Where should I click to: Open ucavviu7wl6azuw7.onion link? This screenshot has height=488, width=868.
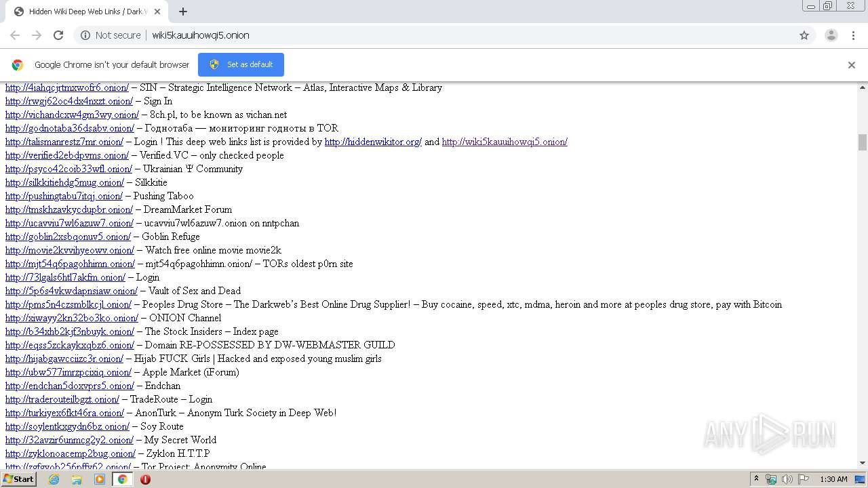69,223
